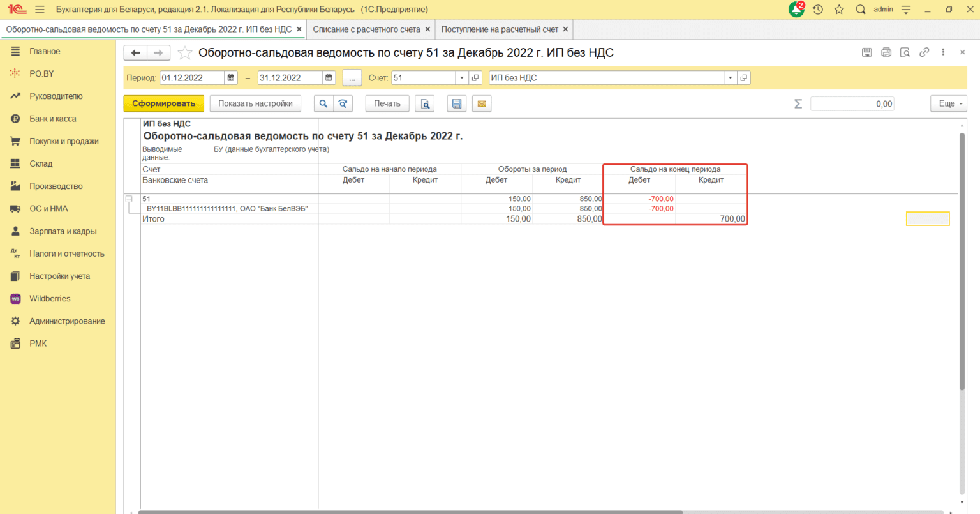
Task: Open preview icon at top right
Action: click(x=905, y=52)
